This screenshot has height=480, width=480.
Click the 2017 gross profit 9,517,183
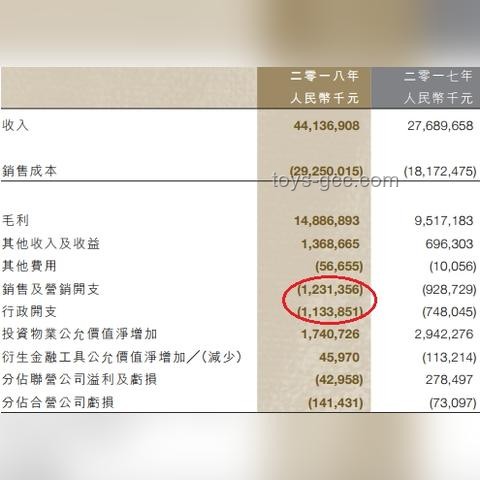[x=444, y=221]
